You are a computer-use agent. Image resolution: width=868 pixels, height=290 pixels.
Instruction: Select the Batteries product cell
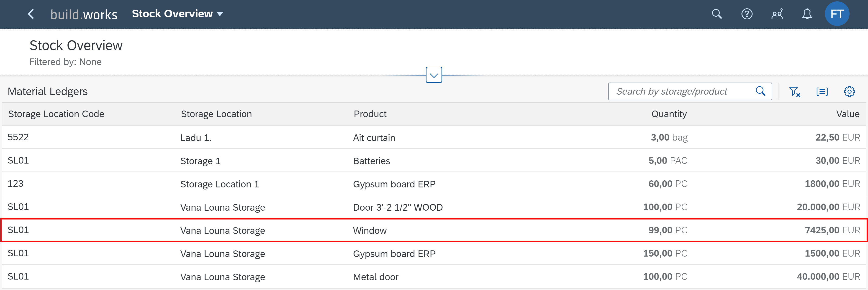click(371, 161)
